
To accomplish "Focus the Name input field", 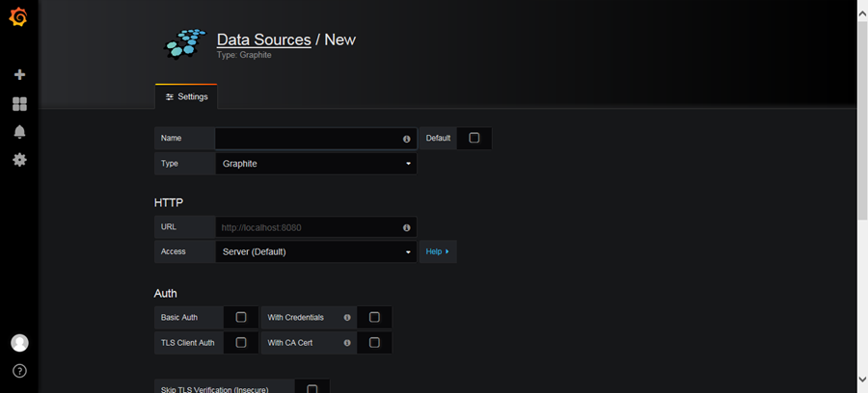I will click(316, 138).
